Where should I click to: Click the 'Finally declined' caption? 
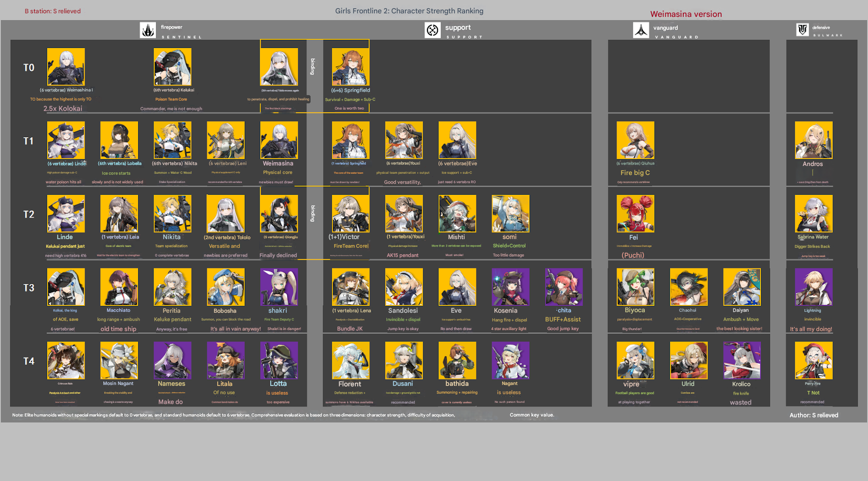point(278,255)
